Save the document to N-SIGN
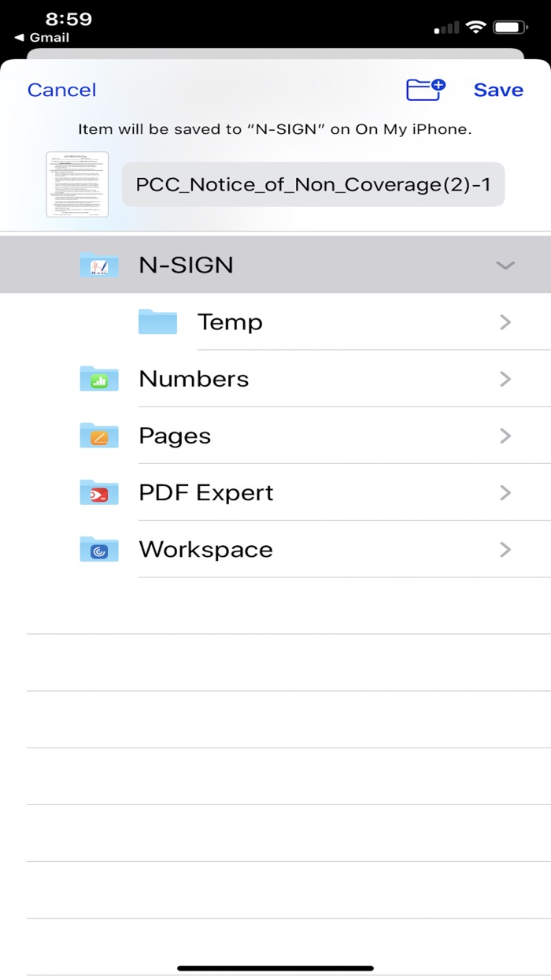 pyautogui.click(x=498, y=90)
